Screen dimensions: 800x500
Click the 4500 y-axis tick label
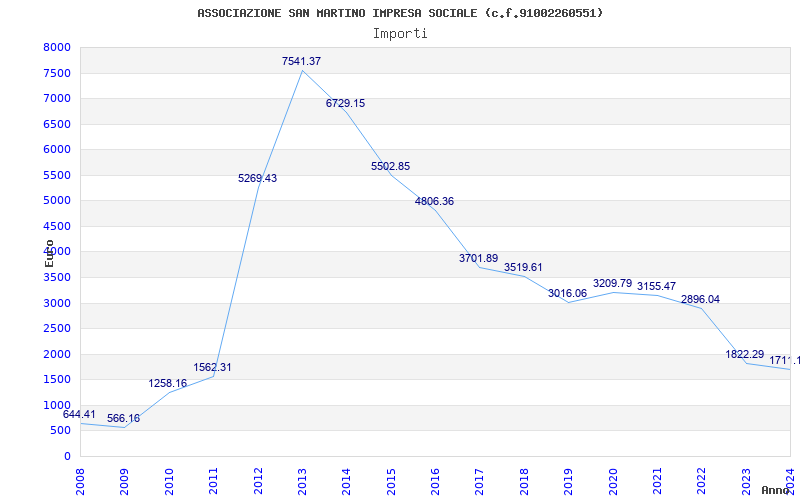57,226
